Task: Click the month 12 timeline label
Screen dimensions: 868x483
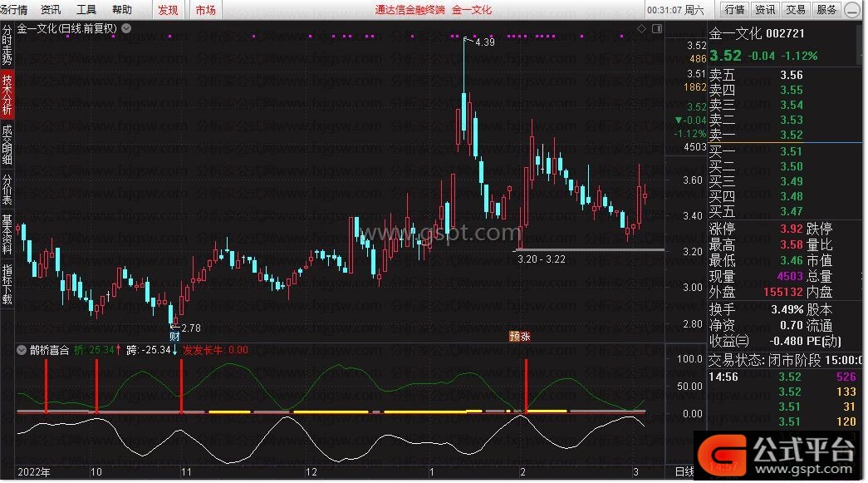Action: (x=311, y=472)
